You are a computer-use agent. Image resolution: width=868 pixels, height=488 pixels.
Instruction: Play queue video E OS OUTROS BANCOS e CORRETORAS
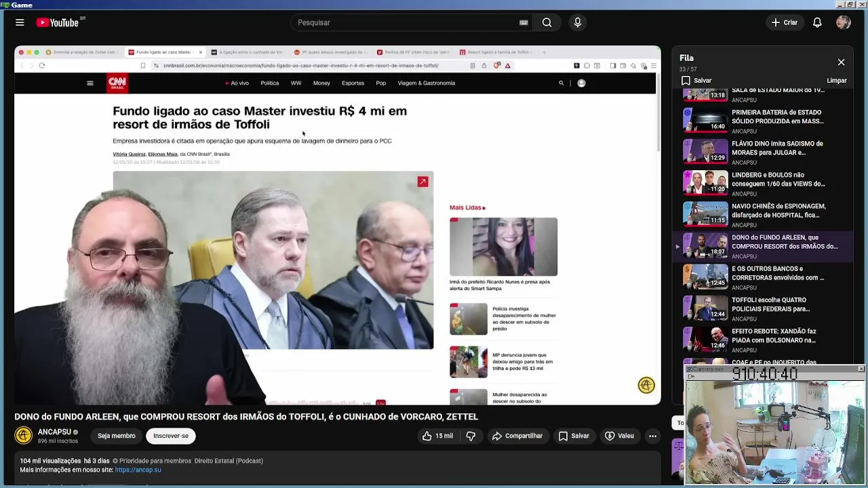(763, 277)
